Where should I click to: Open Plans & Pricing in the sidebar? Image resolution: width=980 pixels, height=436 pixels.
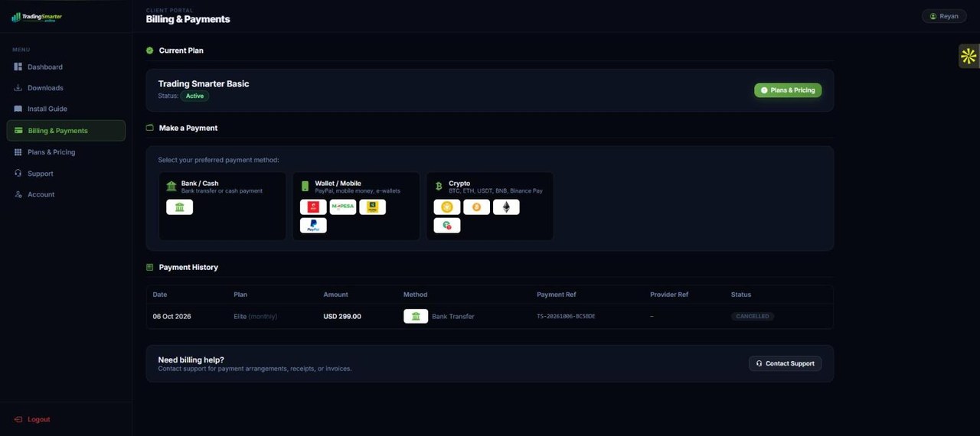(x=66, y=152)
